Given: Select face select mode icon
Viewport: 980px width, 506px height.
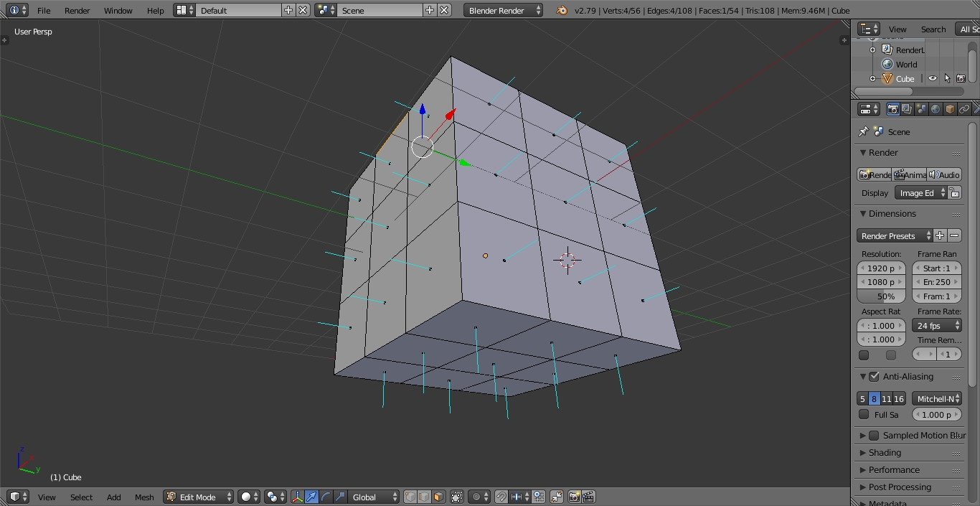Looking at the screenshot, I should click(438, 497).
